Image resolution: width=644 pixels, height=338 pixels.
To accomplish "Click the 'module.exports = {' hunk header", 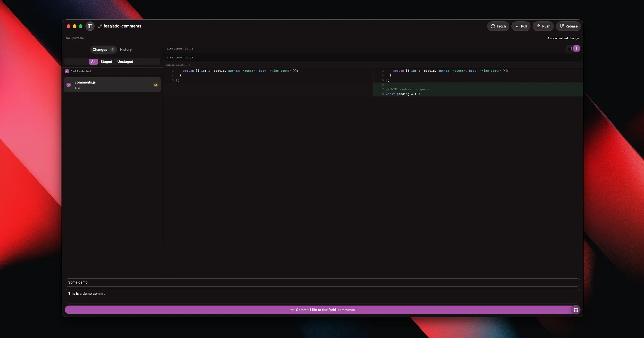I will (x=373, y=65).
